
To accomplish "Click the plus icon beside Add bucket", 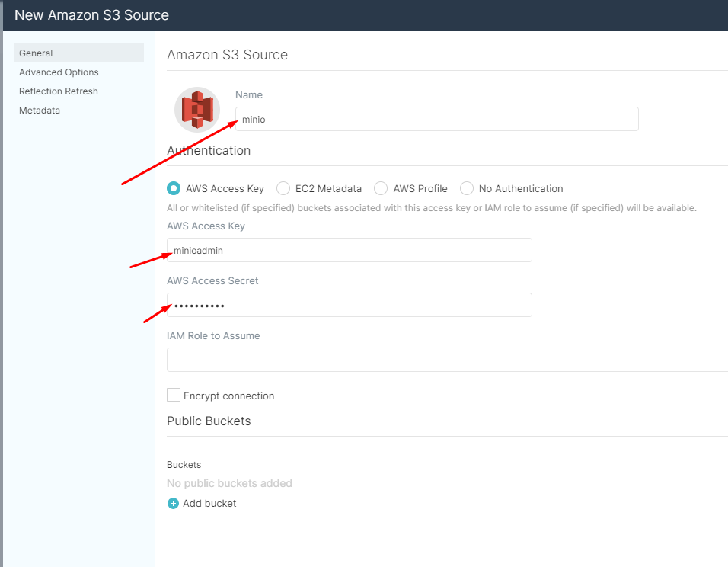I will [x=173, y=503].
